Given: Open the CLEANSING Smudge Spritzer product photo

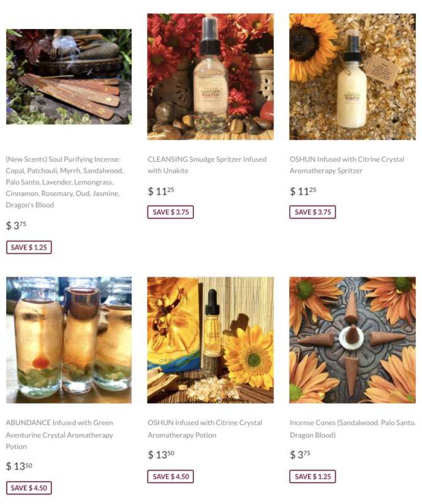Looking at the screenshot, I should click(210, 76).
